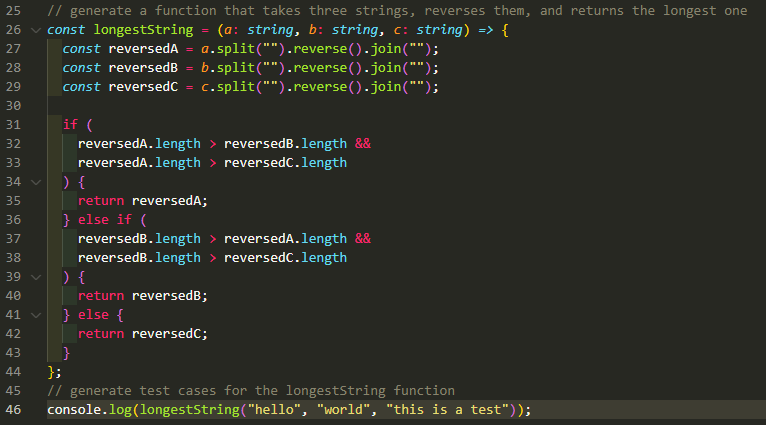The image size is (766, 425).
Task: Click the closing '};' on line 44
Action: (54, 372)
